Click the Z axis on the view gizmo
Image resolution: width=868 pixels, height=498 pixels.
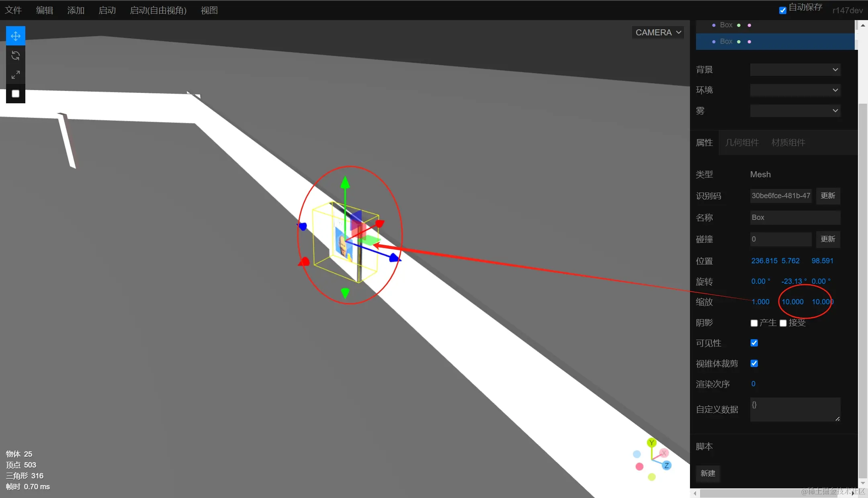click(x=666, y=465)
